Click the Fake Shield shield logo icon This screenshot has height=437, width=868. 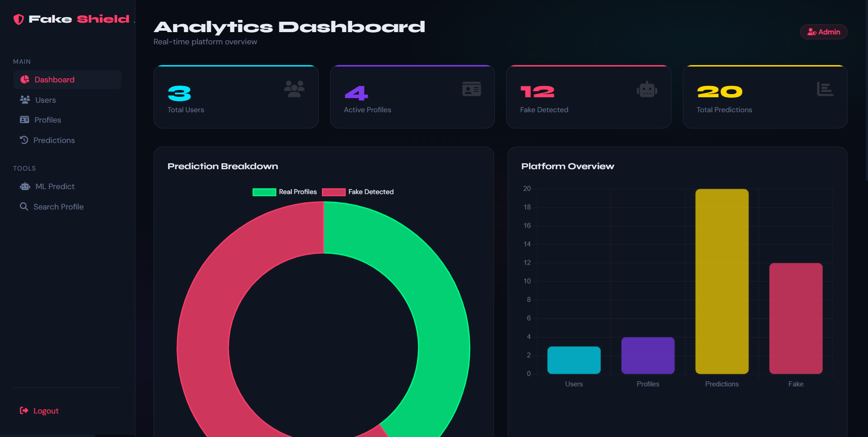[19, 19]
